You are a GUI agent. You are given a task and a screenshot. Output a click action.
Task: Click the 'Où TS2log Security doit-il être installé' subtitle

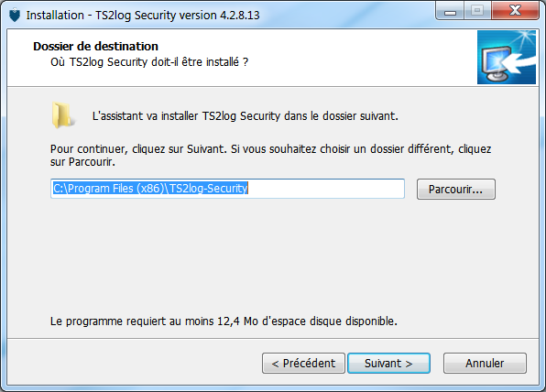coord(149,62)
